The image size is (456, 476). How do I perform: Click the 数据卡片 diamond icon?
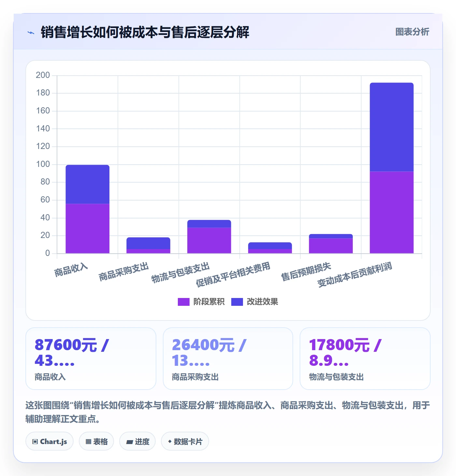point(170,442)
